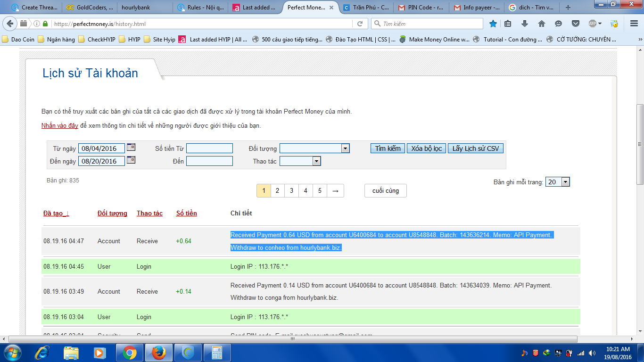Click the Số tiền Từ amount field
The width and height of the screenshot is (644, 362).
(209, 148)
